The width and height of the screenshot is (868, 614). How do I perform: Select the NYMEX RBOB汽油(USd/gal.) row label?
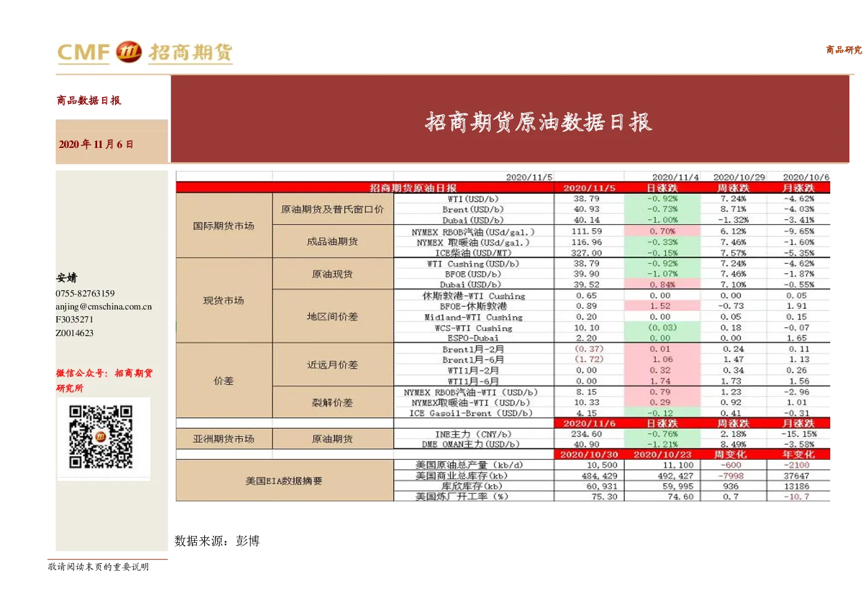pos(473,231)
